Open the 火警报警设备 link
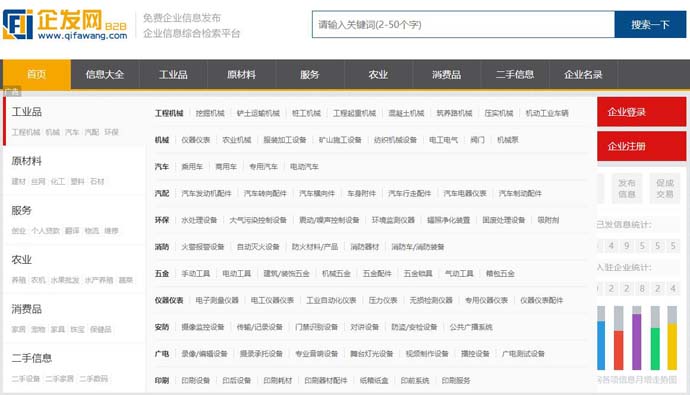The height and width of the screenshot is (395, 690). [203, 247]
